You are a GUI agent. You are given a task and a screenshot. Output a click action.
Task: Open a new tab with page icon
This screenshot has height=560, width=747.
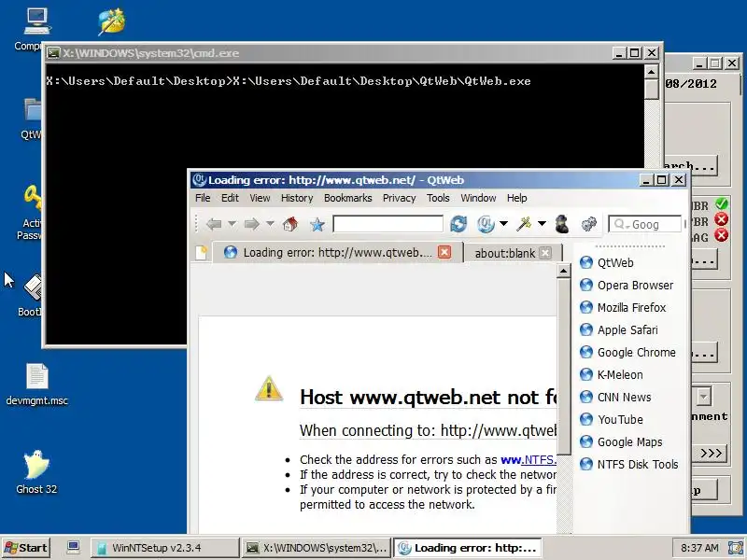point(202,252)
